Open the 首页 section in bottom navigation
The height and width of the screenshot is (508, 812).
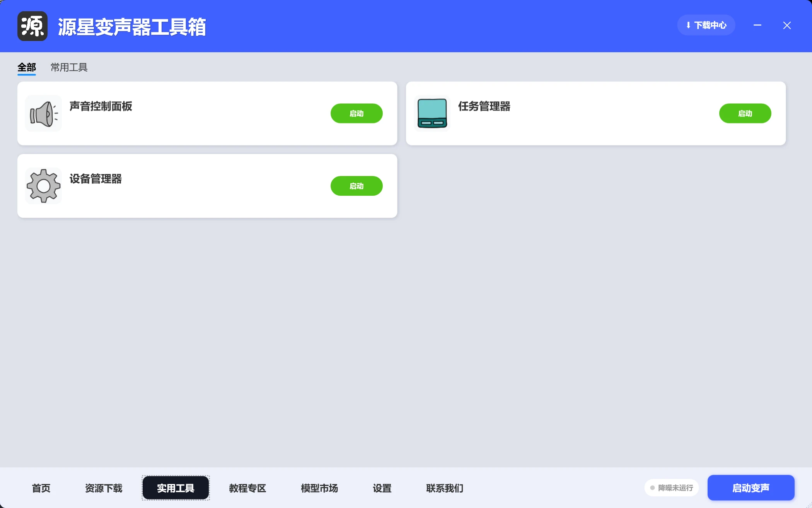pyautogui.click(x=41, y=488)
